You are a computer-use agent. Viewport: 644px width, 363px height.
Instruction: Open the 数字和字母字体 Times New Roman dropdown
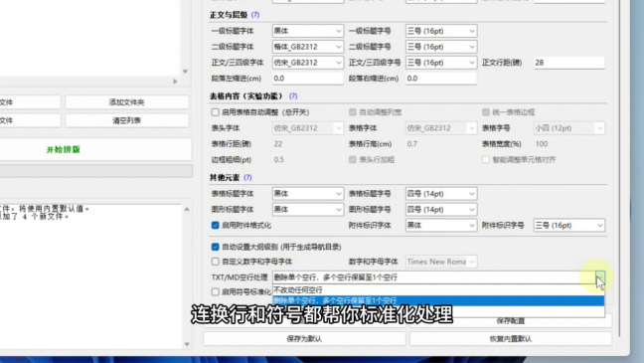point(441,262)
